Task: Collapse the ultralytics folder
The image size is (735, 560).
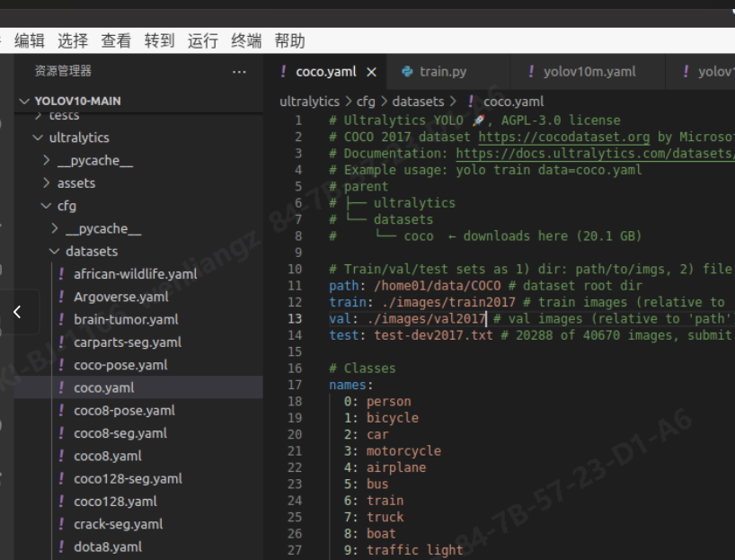Action: tap(38, 138)
